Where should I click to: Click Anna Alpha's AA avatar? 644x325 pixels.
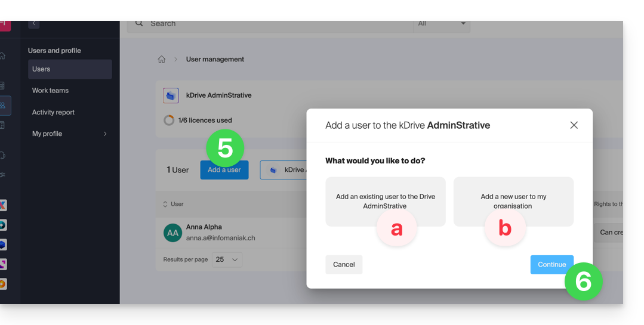point(172,233)
